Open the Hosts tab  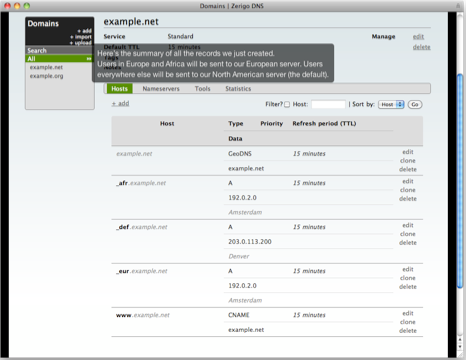click(120, 89)
